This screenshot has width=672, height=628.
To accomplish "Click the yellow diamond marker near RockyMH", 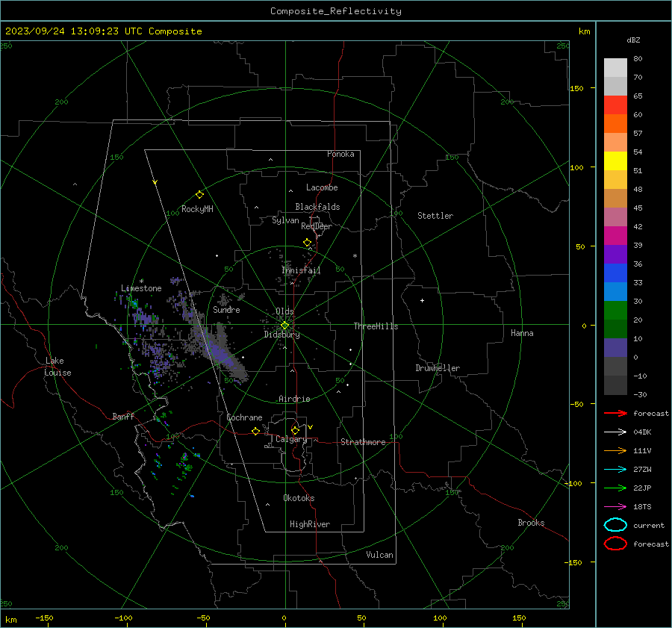I will (x=199, y=195).
